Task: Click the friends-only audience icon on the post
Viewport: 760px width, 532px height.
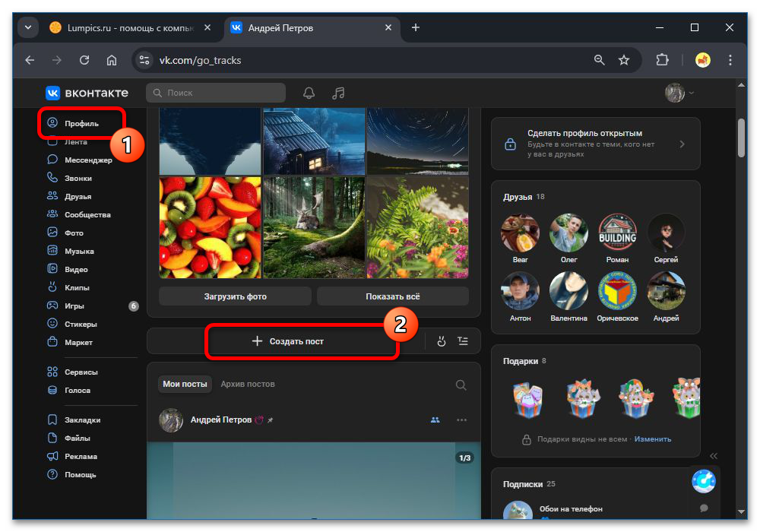Action: point(435,420)
